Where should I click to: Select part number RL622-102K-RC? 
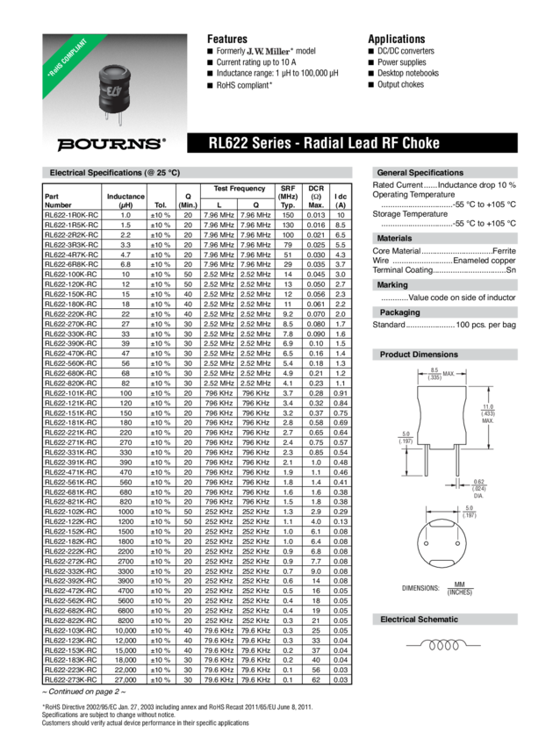coord(70,512)
